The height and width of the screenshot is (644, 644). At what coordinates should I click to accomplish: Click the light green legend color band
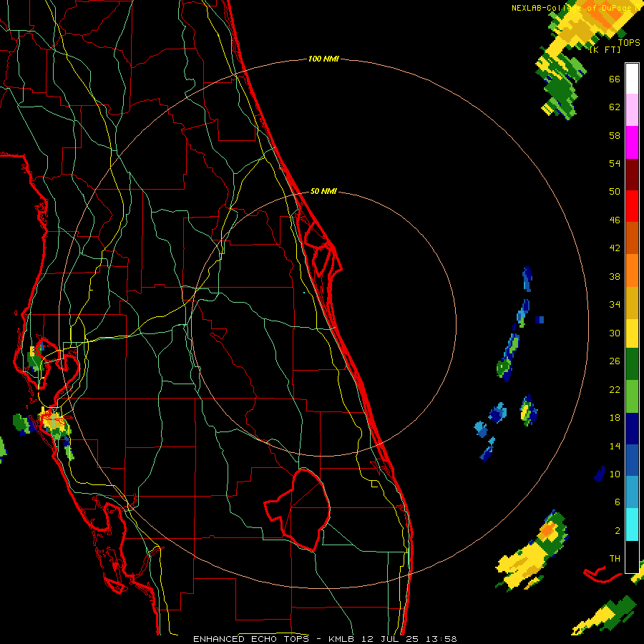(x=632, y=396)
